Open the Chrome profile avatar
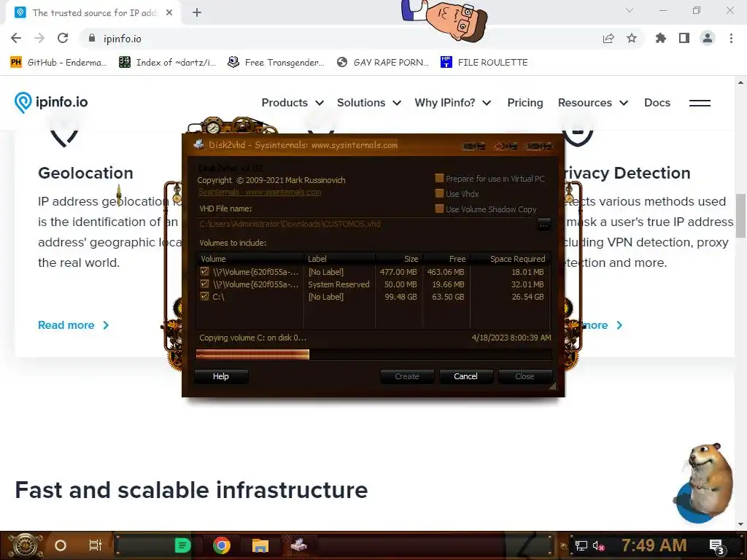747x560 pixels. 708,38
